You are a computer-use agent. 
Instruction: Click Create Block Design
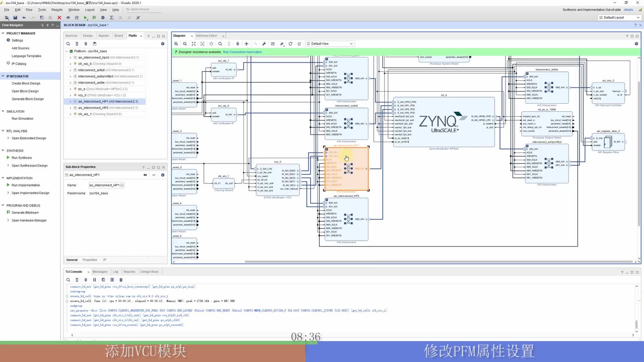(x=26, y=83)
